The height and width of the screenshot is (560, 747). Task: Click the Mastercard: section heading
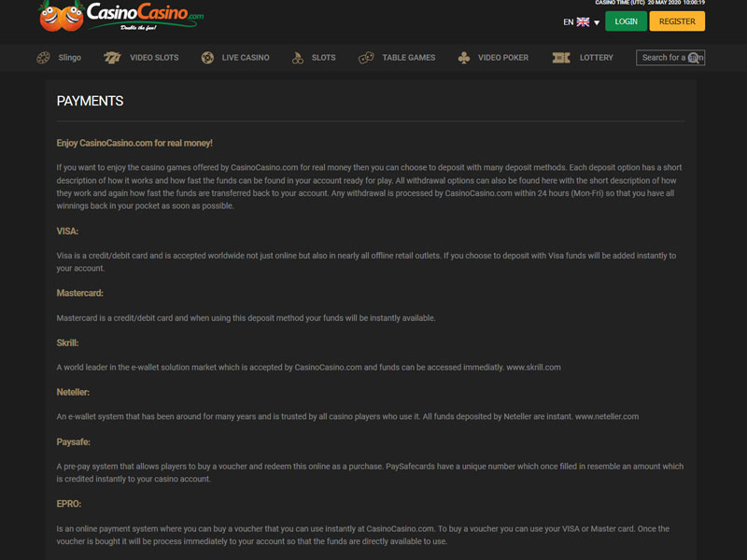(x=79, y=293)
